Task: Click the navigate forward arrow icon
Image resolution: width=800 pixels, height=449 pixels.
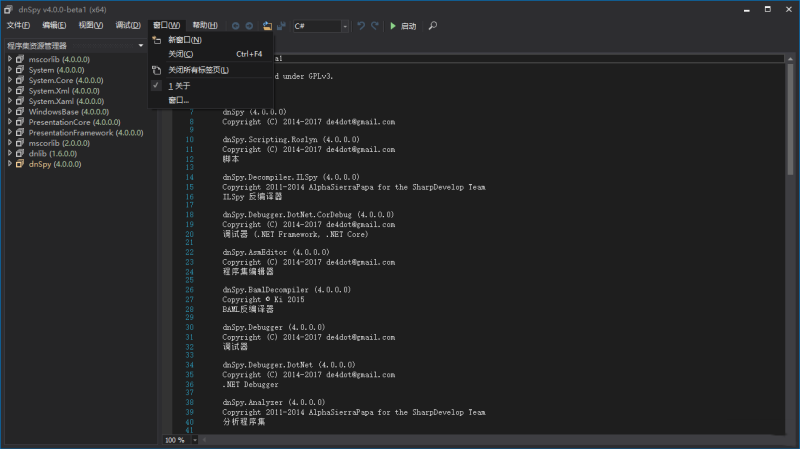Action: pyautogui.click(x=249, y=26)
